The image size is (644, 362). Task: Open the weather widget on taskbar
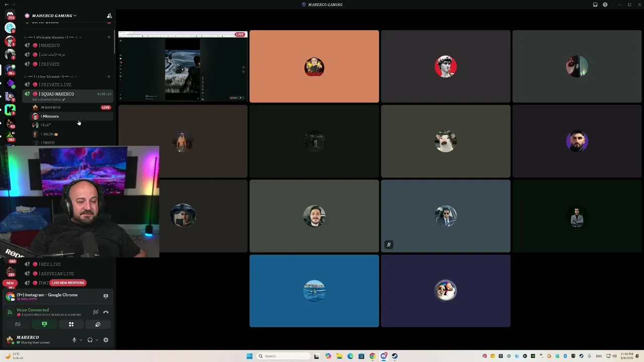tap(14, 356)
